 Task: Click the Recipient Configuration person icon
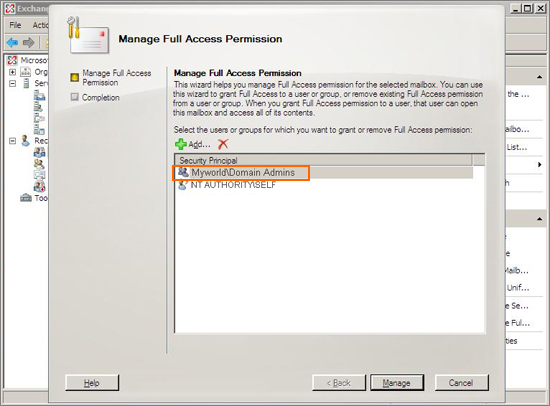pyautogui.click(x=25, y=140)
